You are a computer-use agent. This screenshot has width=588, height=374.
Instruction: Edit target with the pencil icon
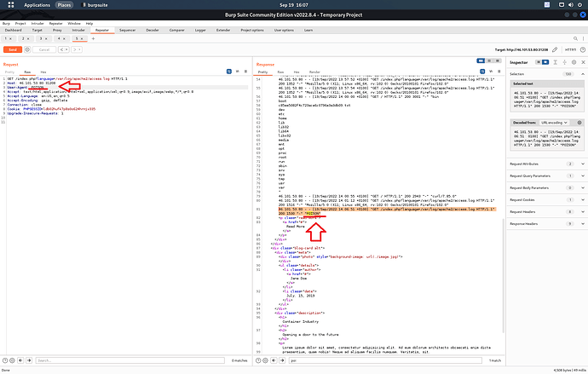coord(555,49)
